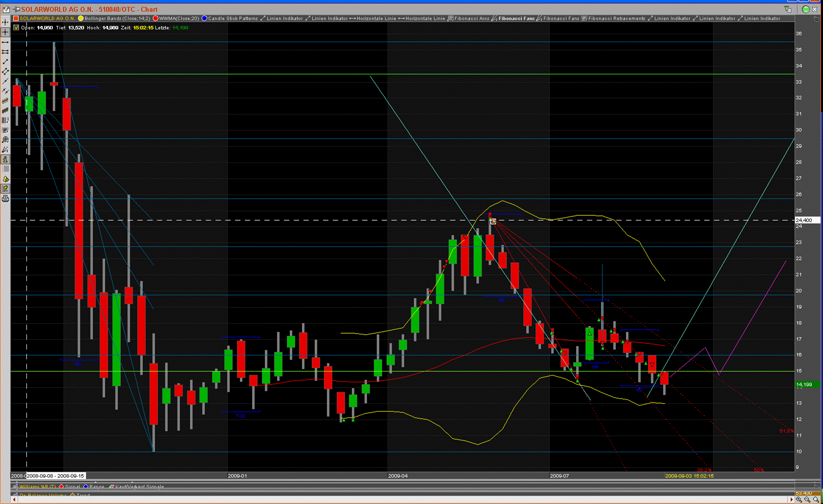Click the Range label in Williams panel
The image size is (823, 504).
click(x=97, y=486)
